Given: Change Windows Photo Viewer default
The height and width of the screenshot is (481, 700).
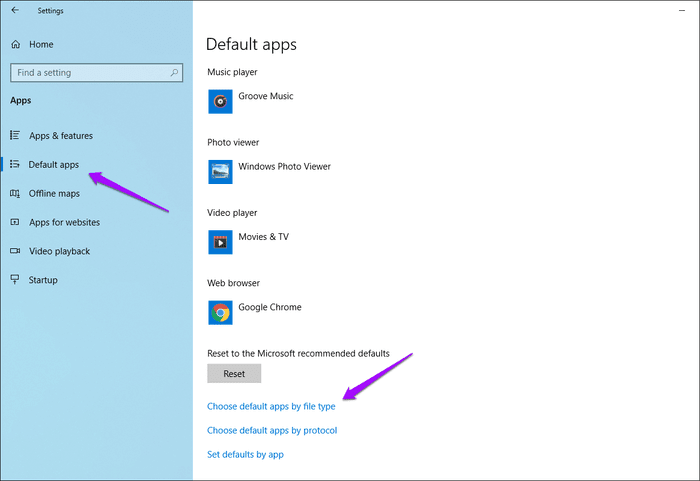Looking at the screenshot, I should coord(284,167).
